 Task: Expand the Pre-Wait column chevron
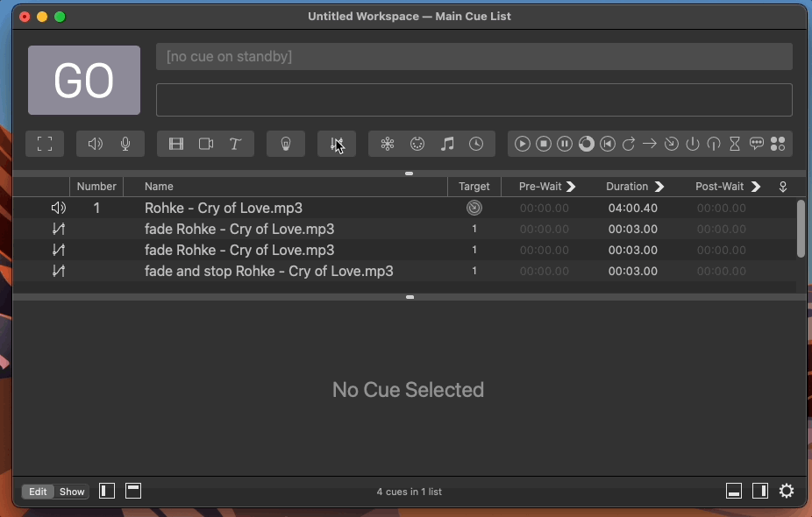[x=571, y=187]
